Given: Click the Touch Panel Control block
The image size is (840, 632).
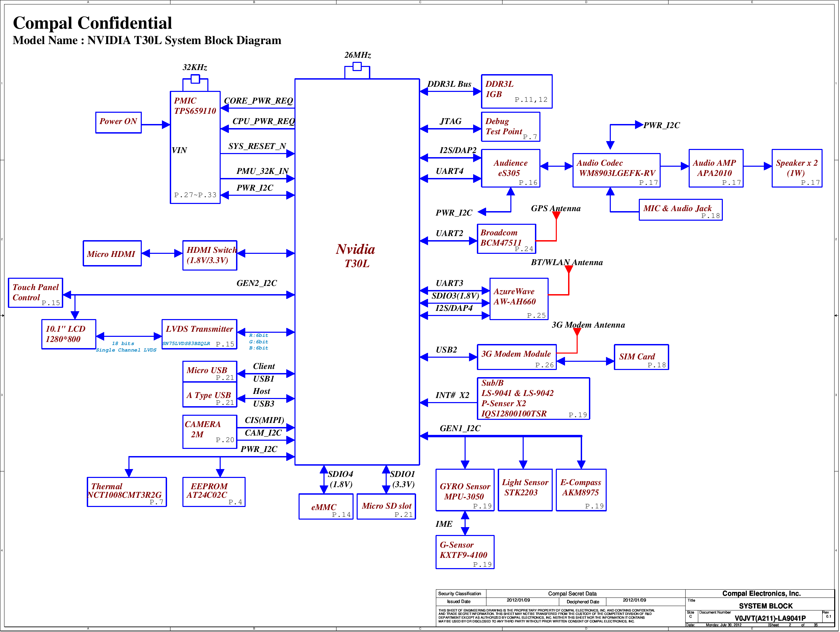Looking at the screenshot, I should tap(35, 293).
